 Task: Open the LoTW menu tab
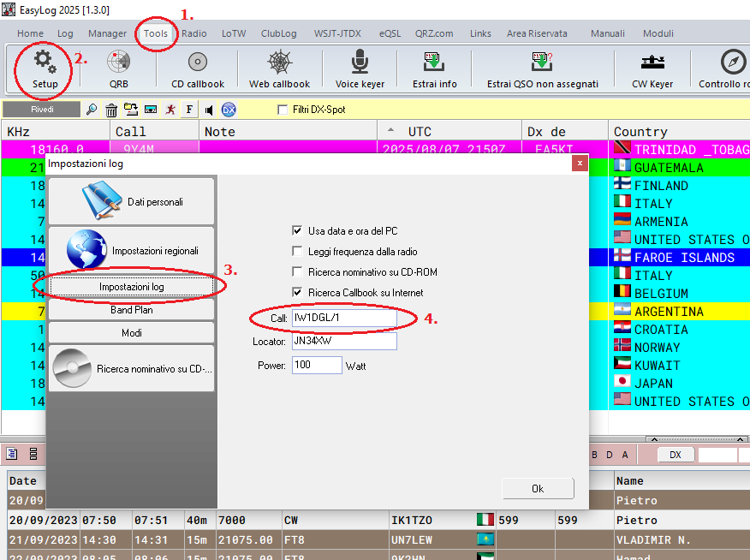click(x=234, y=33)
